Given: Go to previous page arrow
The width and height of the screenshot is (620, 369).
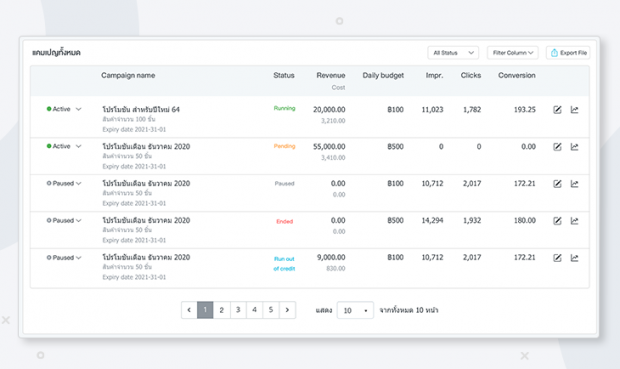Looking at the screenshot, I should click(x=189, y=310).
